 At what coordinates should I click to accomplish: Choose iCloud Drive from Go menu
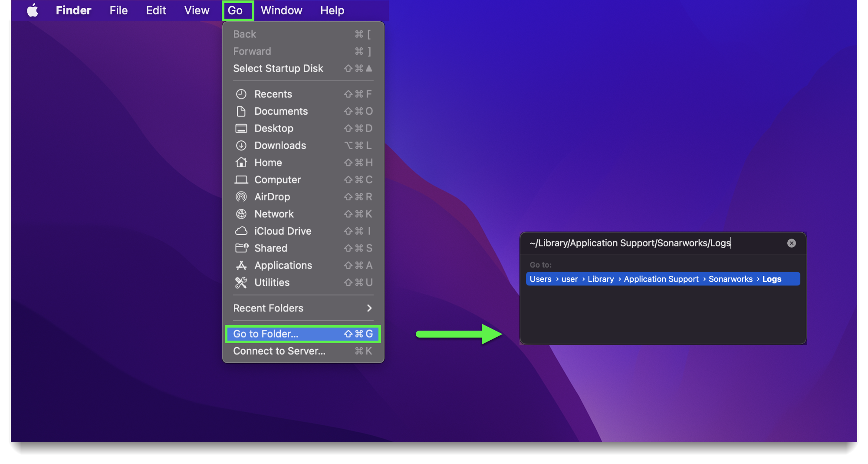point(303,231)
